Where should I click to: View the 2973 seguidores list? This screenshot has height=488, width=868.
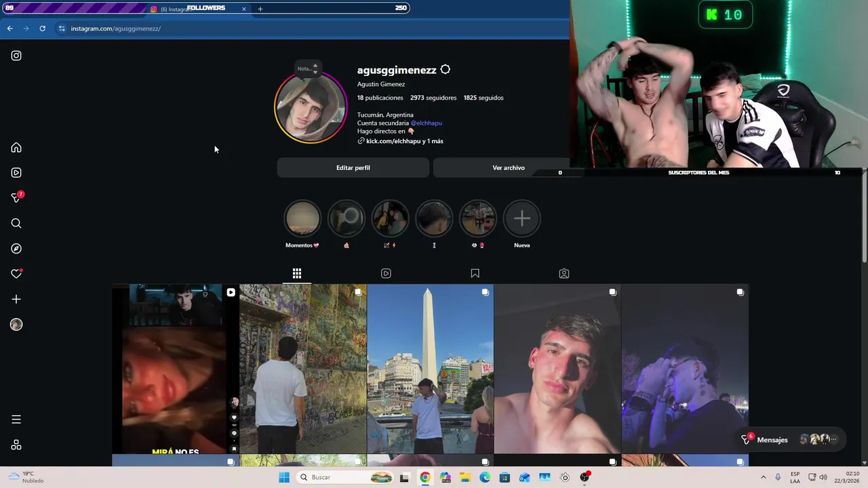point(433,98)
